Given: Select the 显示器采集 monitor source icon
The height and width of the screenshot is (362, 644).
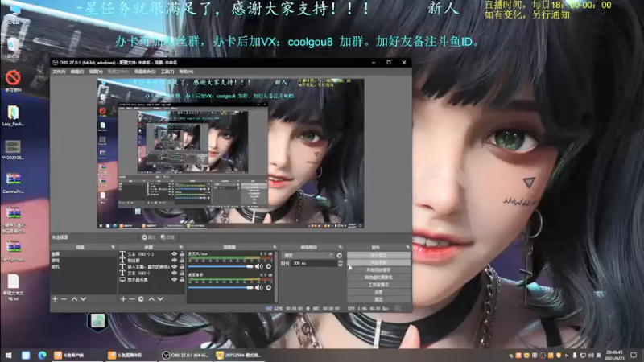Looking at the screenshot, I should point(122,279).
